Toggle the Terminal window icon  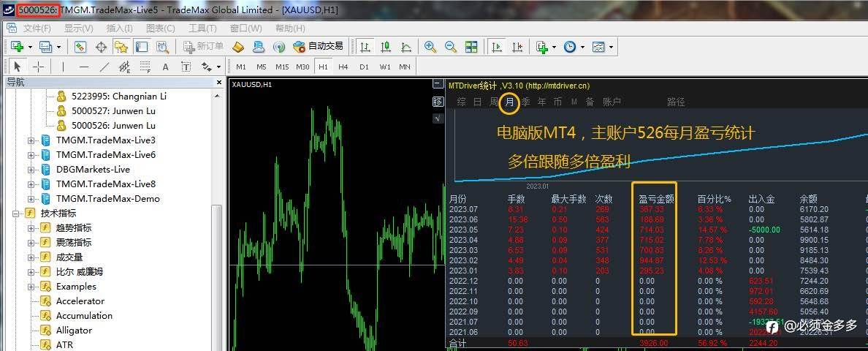141,47
